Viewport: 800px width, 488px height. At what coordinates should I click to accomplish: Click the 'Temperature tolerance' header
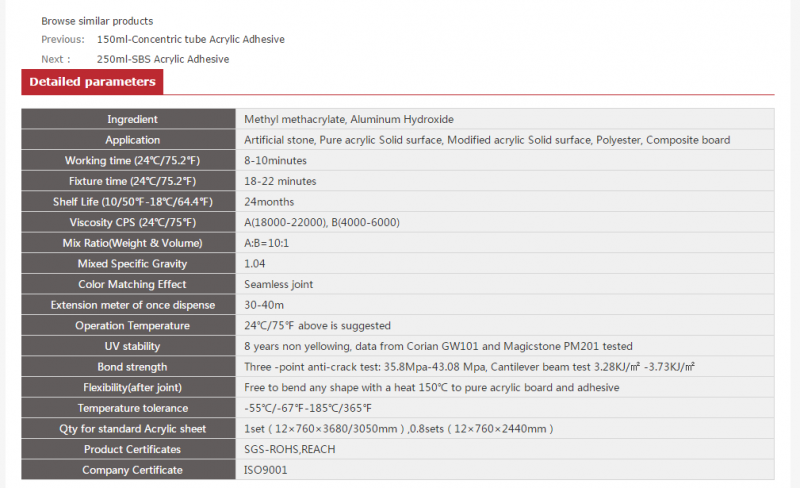click(128, 408)
